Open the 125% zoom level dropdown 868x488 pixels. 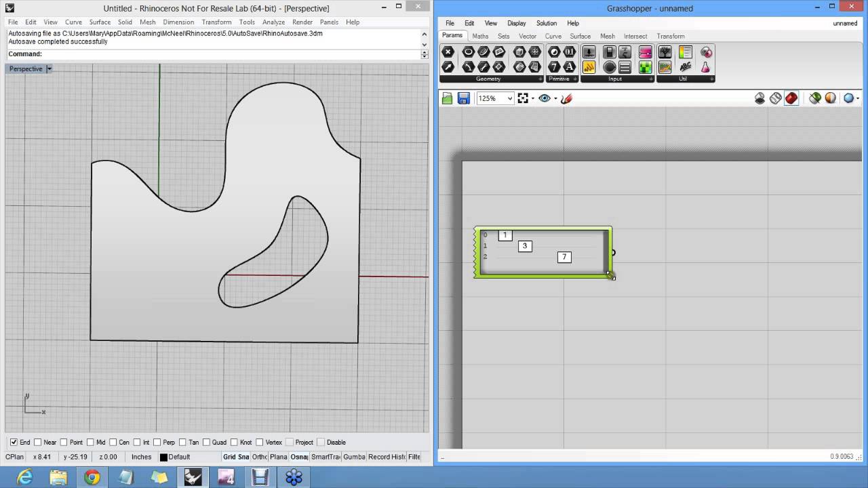509,98
